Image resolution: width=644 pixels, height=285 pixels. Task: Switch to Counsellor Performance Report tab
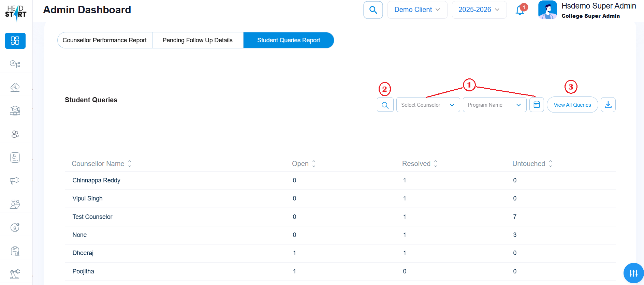coord(104,40)
